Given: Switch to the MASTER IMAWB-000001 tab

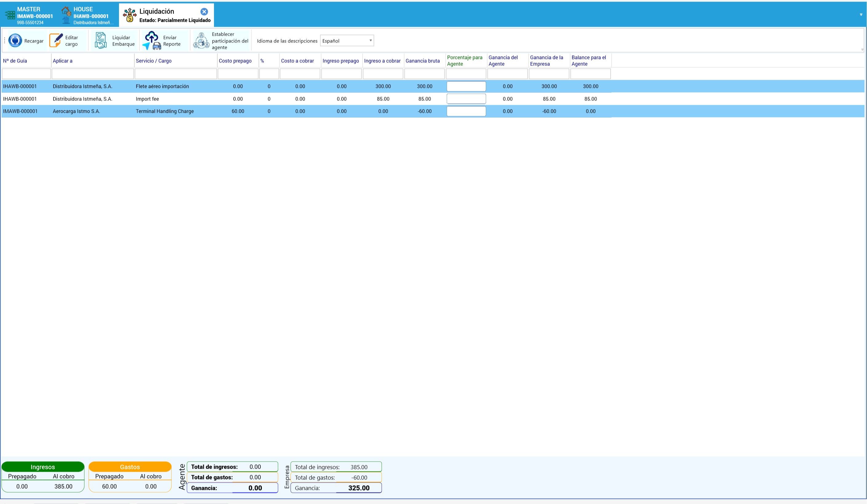Looking at the screenshot, I should [29, 15].
